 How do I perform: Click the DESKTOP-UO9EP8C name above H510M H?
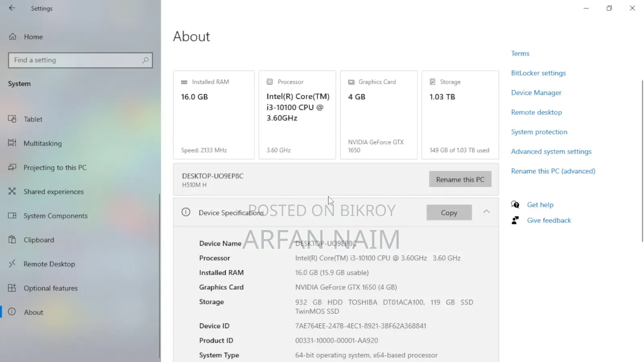coord(213,176)
